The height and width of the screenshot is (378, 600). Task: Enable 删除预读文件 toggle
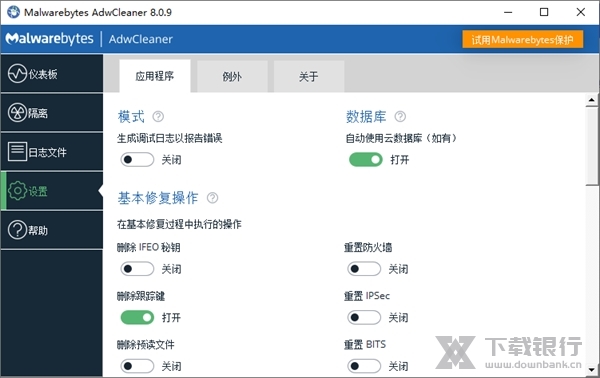[x=137, y=366]
